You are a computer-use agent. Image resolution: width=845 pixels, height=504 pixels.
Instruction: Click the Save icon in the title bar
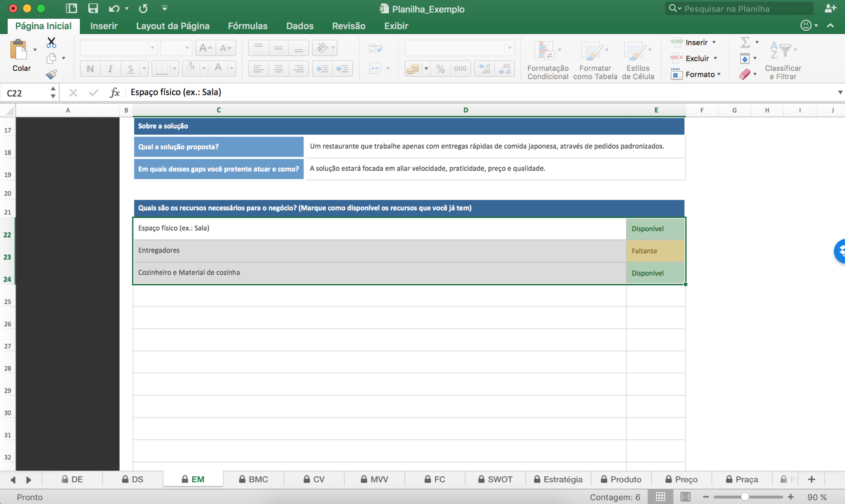coord(93,9)
